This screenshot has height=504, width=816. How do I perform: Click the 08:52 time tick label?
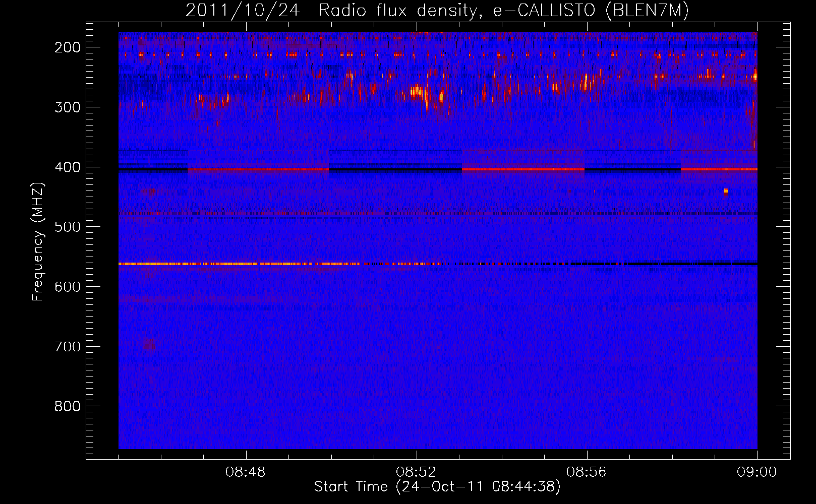pos(416,472)
